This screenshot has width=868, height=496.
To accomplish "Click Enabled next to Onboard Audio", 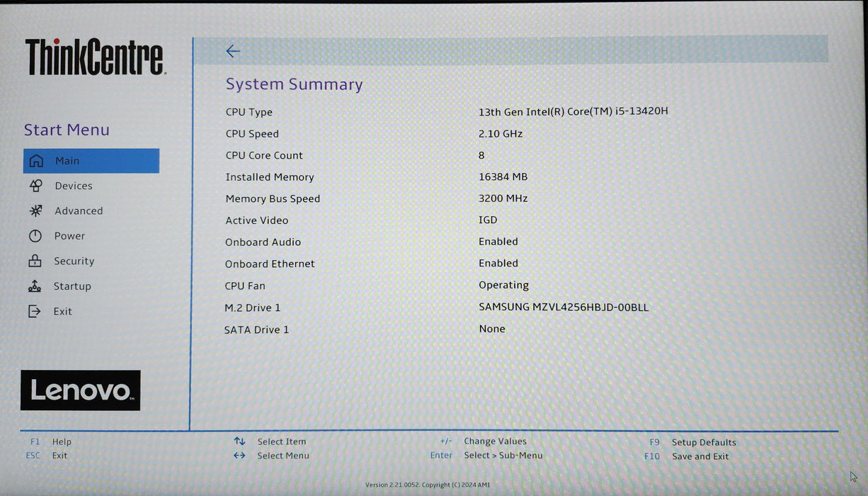I will pos(498,242).
